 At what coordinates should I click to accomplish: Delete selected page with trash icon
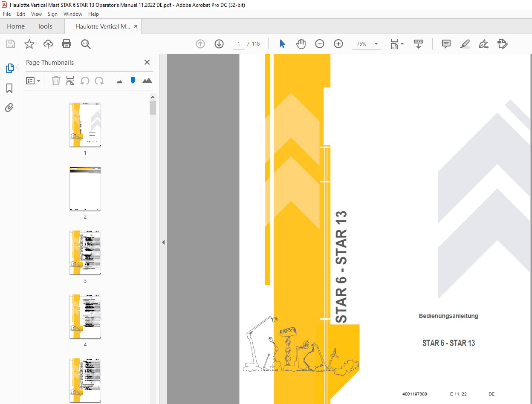56,81
